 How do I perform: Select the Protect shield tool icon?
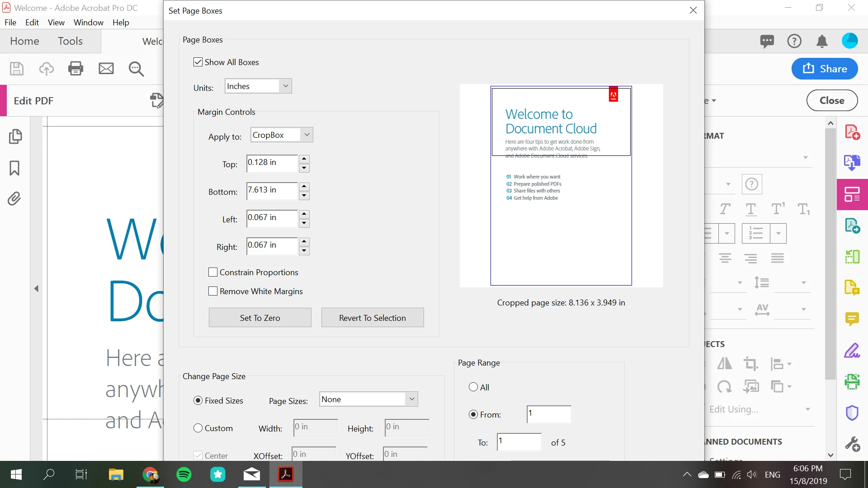tap(852, 413)
